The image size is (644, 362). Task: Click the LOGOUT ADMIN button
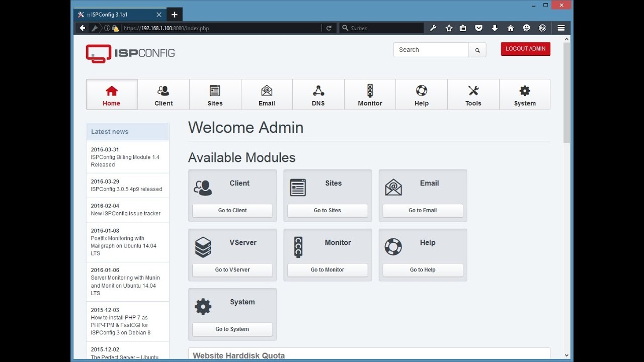(x=525, y=49)
